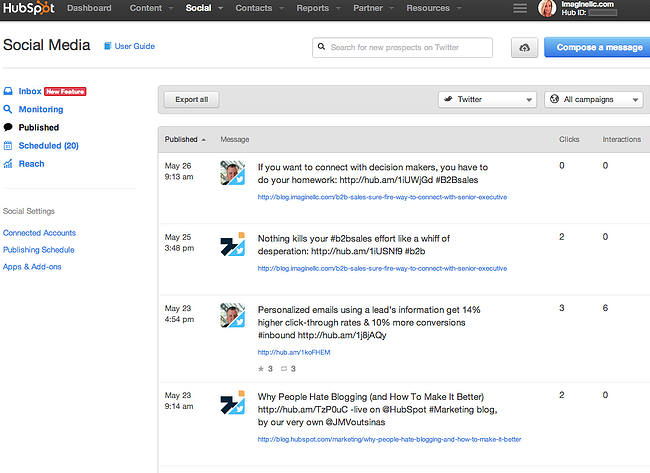Select Published in the sidebar
650x473 pixels.
pos(39,127)
